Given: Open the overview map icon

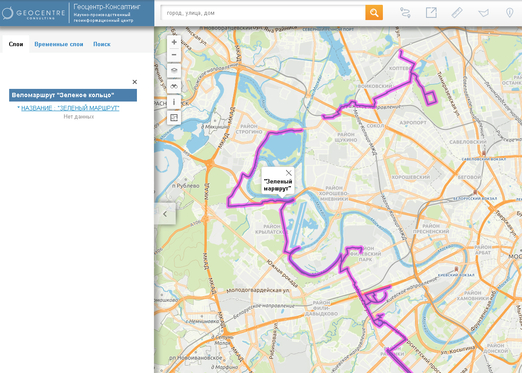Looking at the screenshot, I should [174, 118].
